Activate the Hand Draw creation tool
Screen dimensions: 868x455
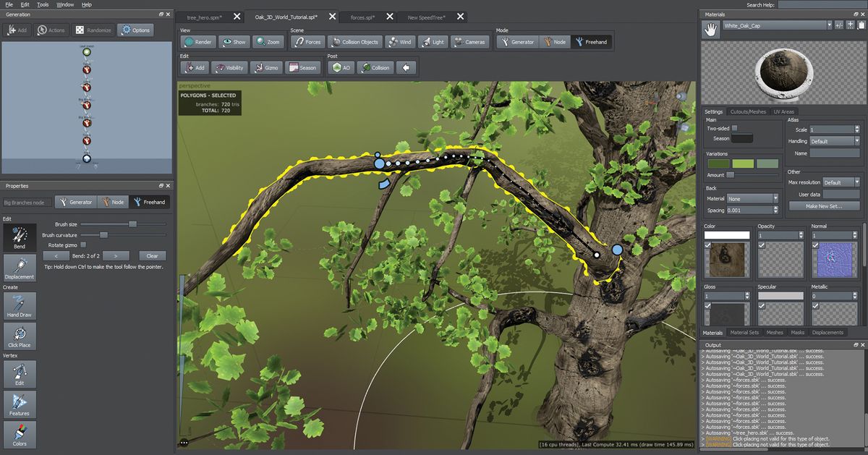point(19,307)
